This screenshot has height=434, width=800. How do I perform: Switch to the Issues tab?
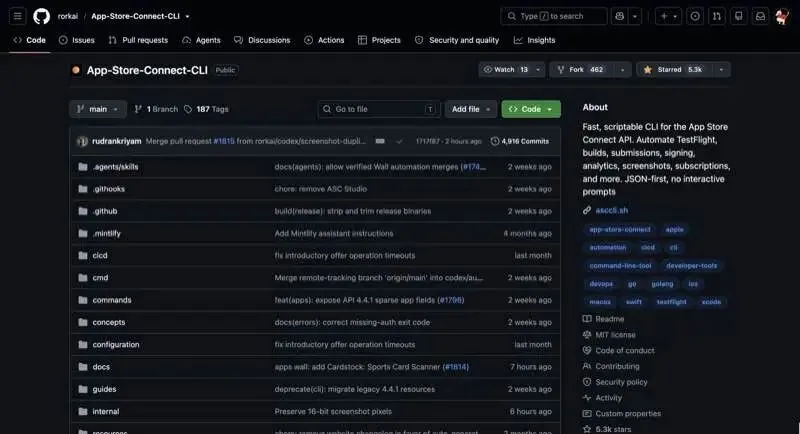(77, 40)
